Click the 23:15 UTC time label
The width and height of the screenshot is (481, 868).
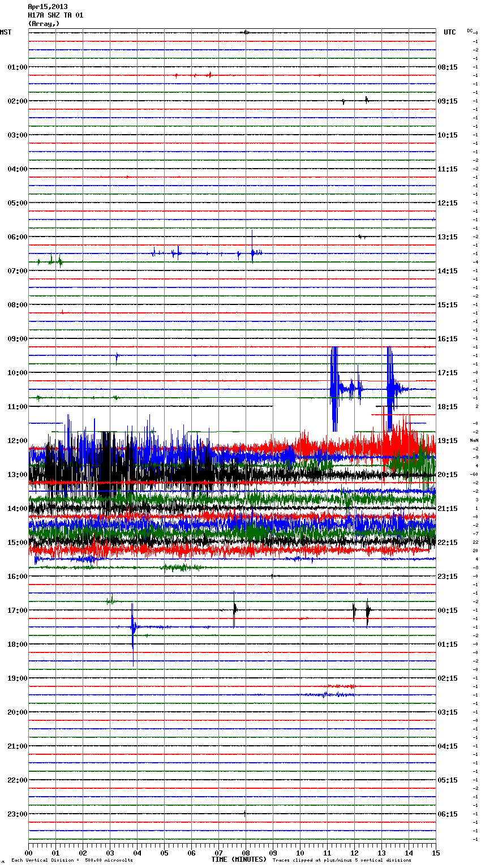[x=448, y=577]
